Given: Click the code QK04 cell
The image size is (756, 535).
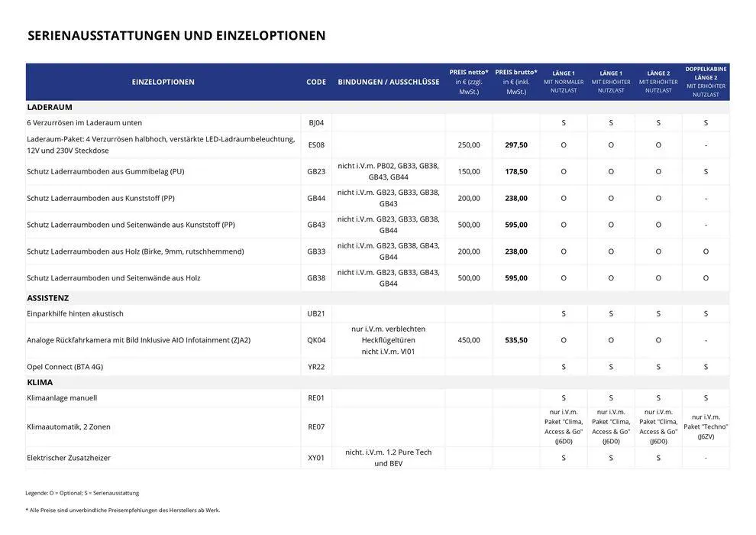Looking at the screenshot, I should click(315, 339).
